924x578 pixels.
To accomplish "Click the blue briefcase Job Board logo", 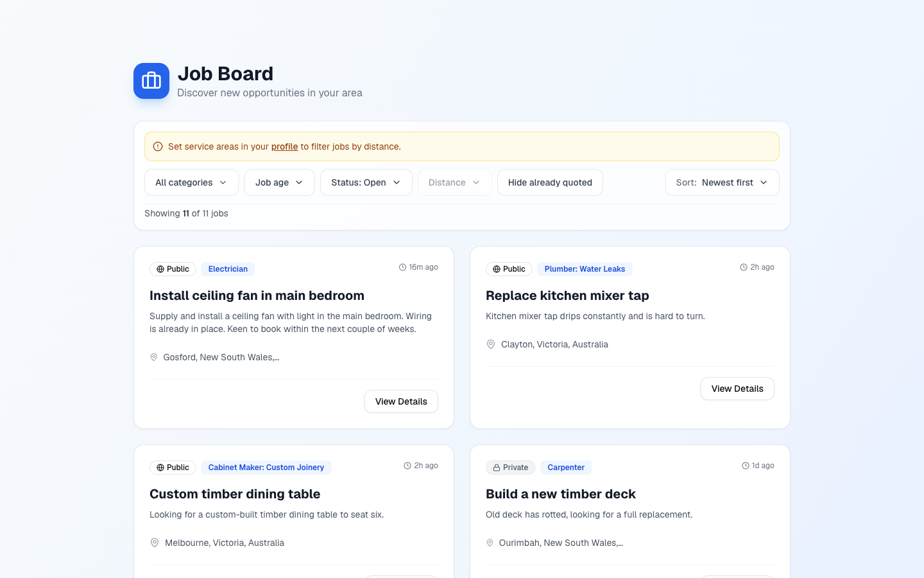I will tap(151, 81).
